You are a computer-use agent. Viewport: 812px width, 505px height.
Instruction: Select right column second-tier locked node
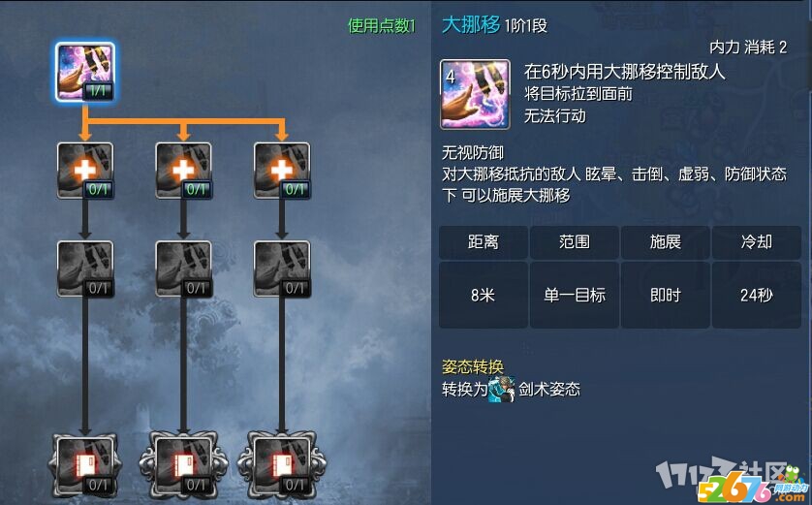click(x=282, y=268)
